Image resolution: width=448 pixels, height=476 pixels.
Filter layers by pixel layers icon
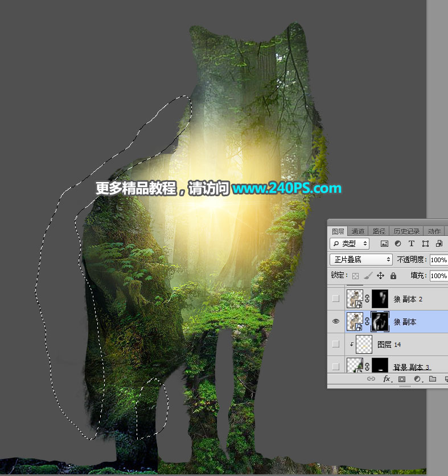(x=384, y=243)
